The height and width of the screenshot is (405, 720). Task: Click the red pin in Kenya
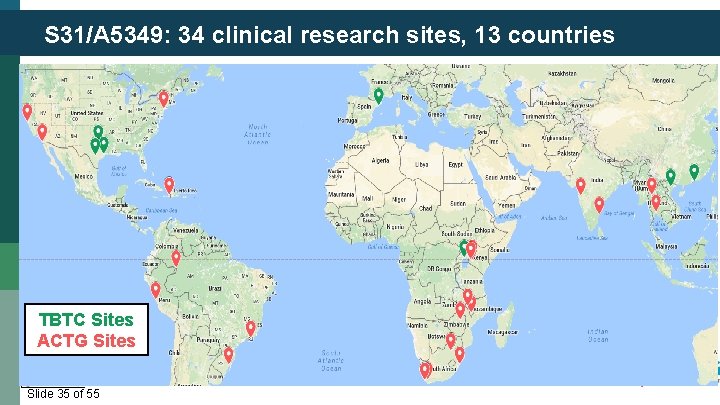[471, 249]
